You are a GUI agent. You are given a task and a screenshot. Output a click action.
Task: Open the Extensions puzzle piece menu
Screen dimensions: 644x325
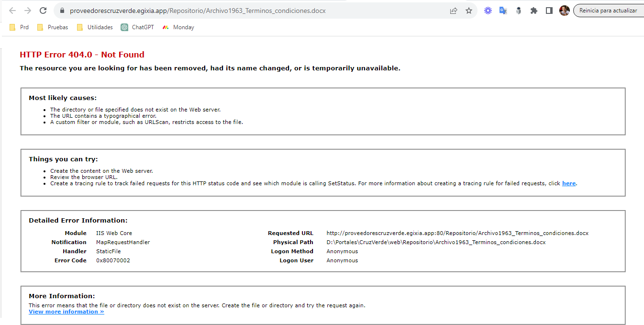click(x=534, y=11)
